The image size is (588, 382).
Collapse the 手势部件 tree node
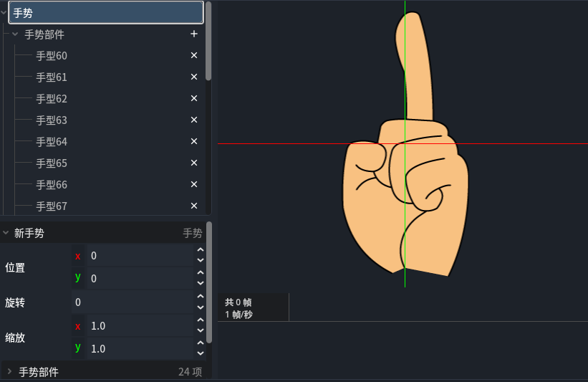tap(15, 34)
